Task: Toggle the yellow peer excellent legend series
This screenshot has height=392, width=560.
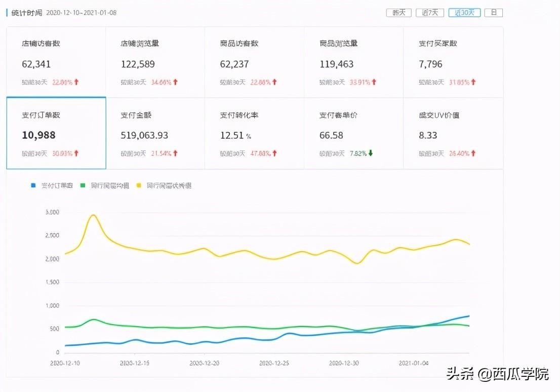Action: coord(164,185)
